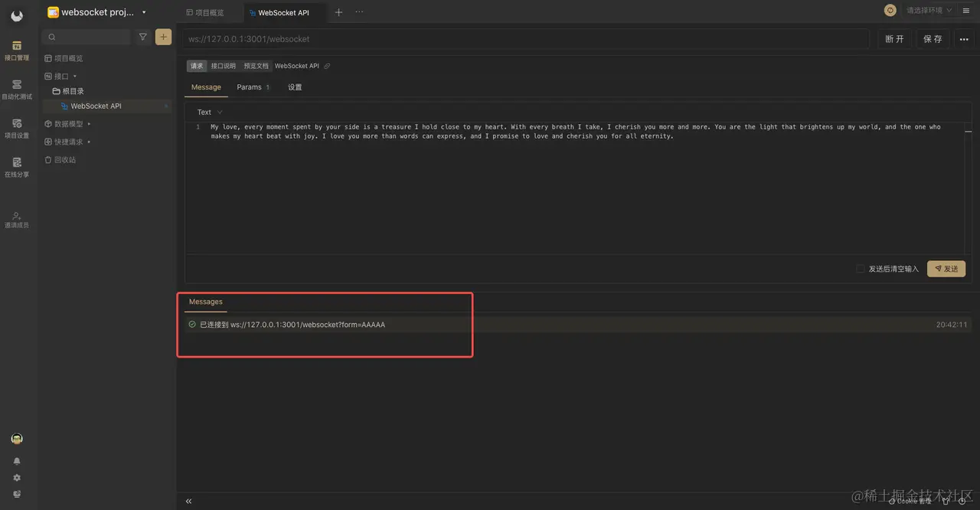The width and height of the screenshot is (980, 510).
Task: Open the 请选择环境 environment selector
Action: coord(926,10)
